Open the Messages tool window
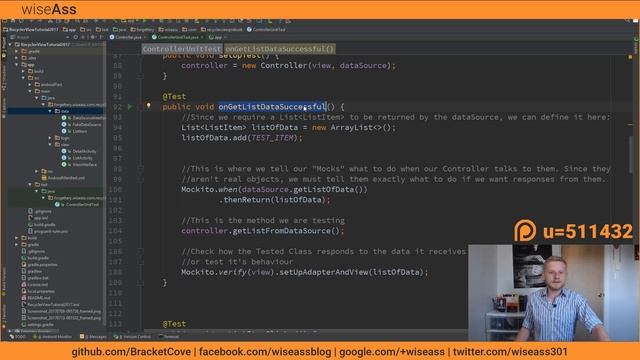The width and height of the screenshot is (640, 360). point(93,337)
